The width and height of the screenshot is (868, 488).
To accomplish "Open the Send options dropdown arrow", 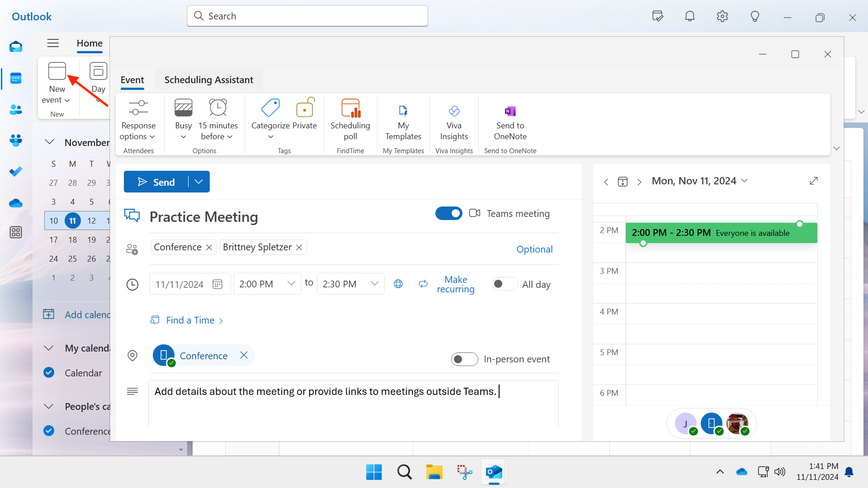I will click(199, 182).
